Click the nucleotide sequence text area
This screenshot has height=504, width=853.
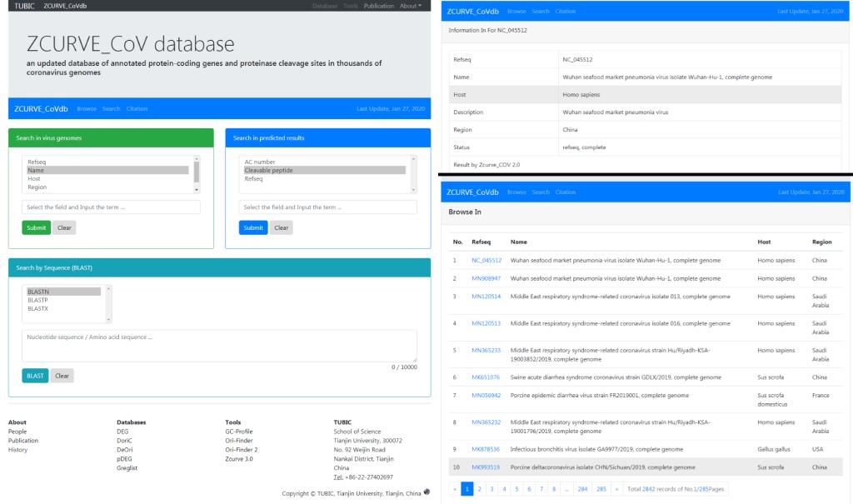tap(219, 345)
